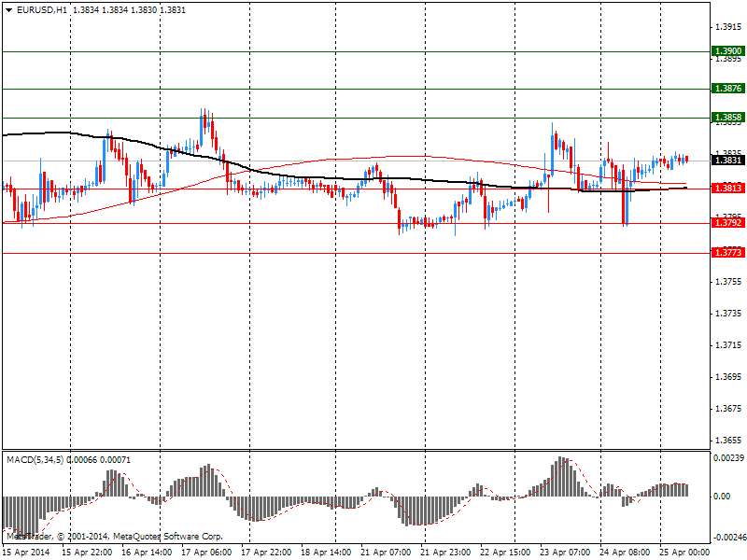The width and height of the screenshot is (747, 560).
Task: Select the 25 Apr 00:00 time axis label
Action: [685, 553]
